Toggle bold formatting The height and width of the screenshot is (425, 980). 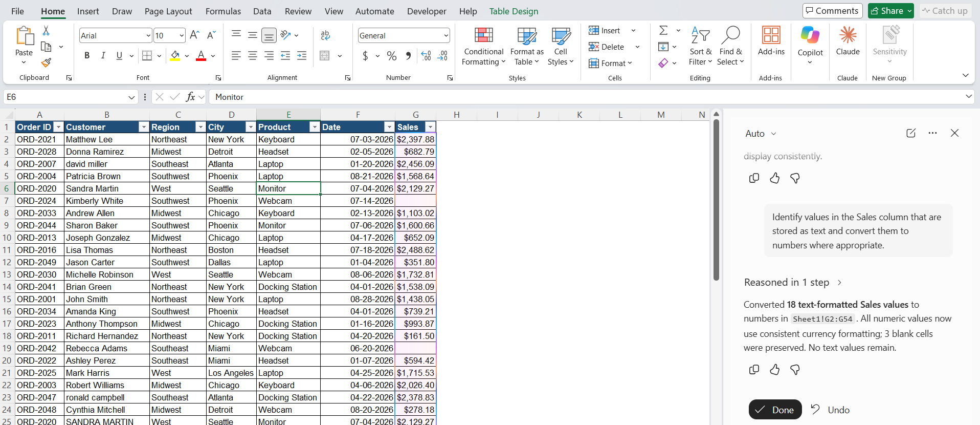[87, 56]
